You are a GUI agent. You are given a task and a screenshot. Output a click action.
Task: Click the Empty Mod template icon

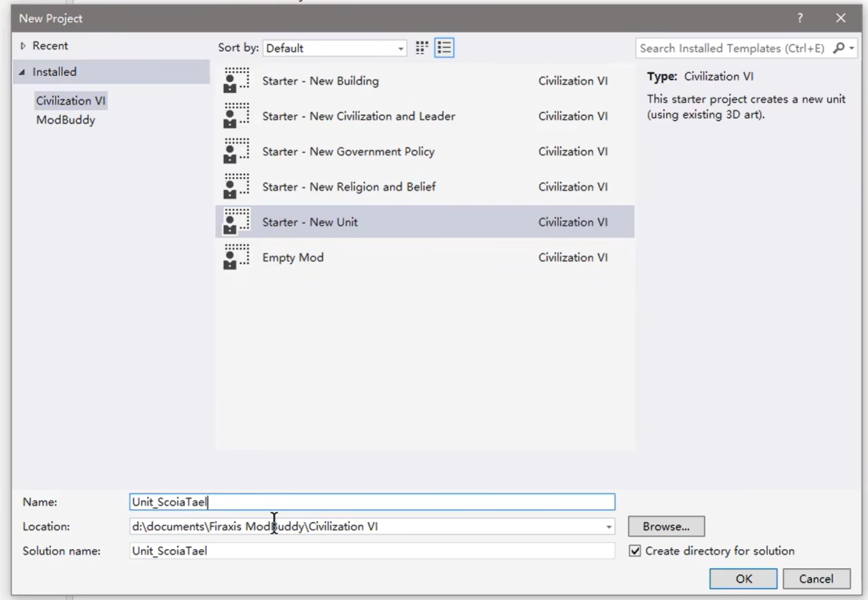tap(236, 257)
